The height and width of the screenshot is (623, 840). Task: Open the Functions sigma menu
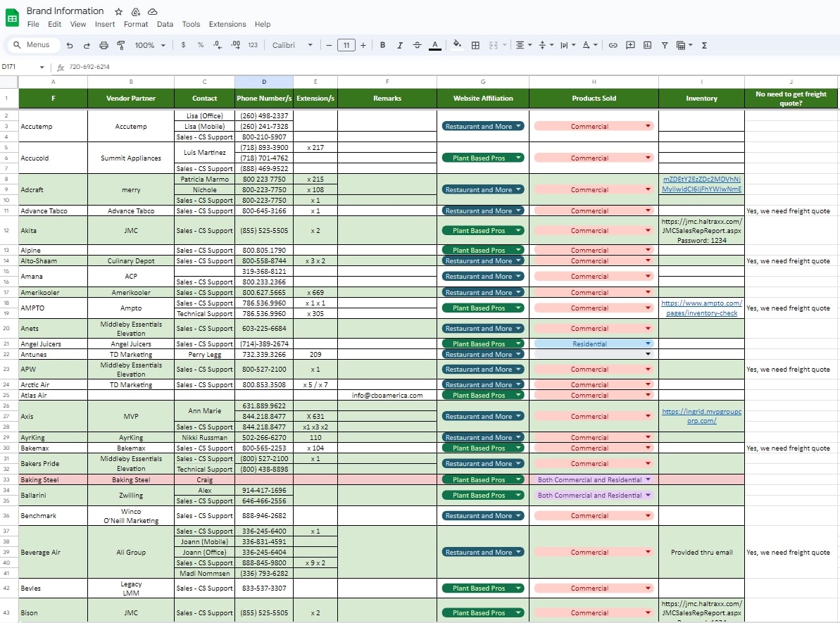[705, 46]
